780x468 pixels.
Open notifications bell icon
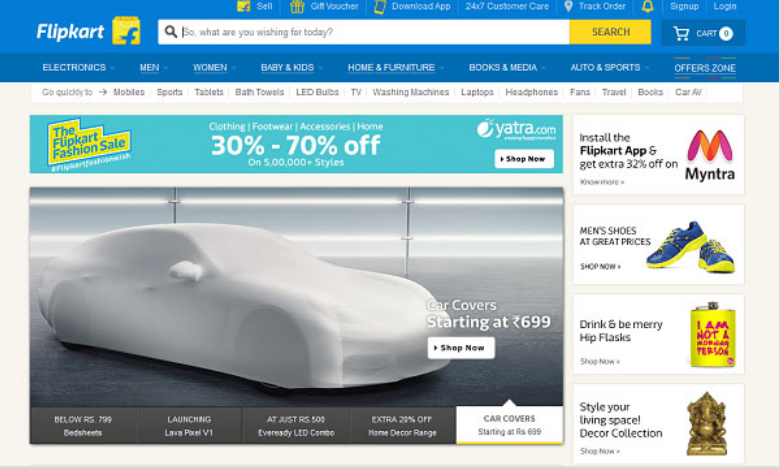[x=647, y=6]
